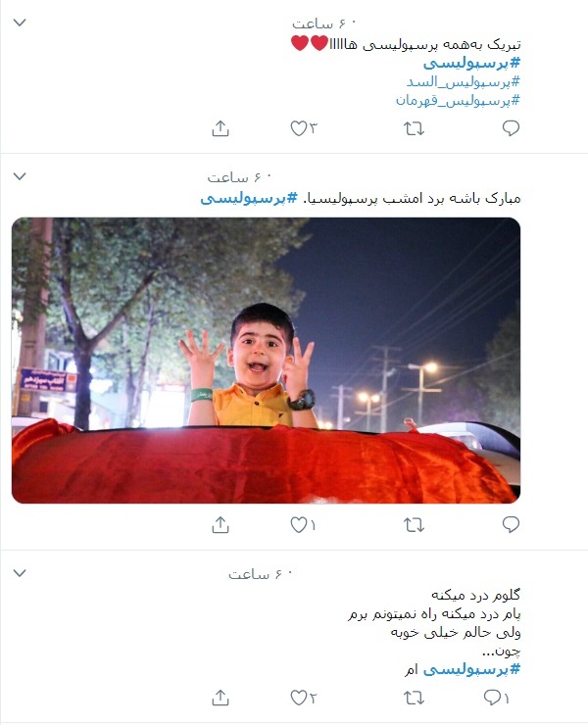Open the chevron menu of the photo tweet

[20, 176]
